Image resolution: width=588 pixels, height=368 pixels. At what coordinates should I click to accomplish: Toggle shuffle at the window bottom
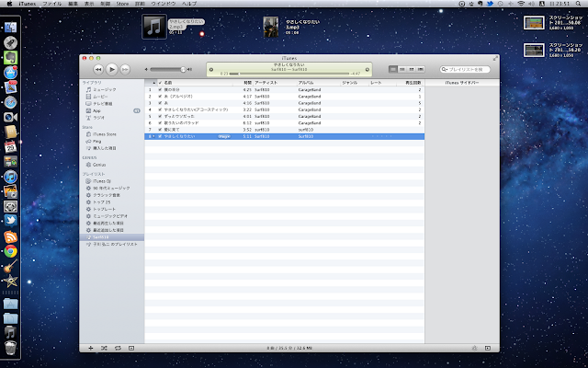coord(104,348)
